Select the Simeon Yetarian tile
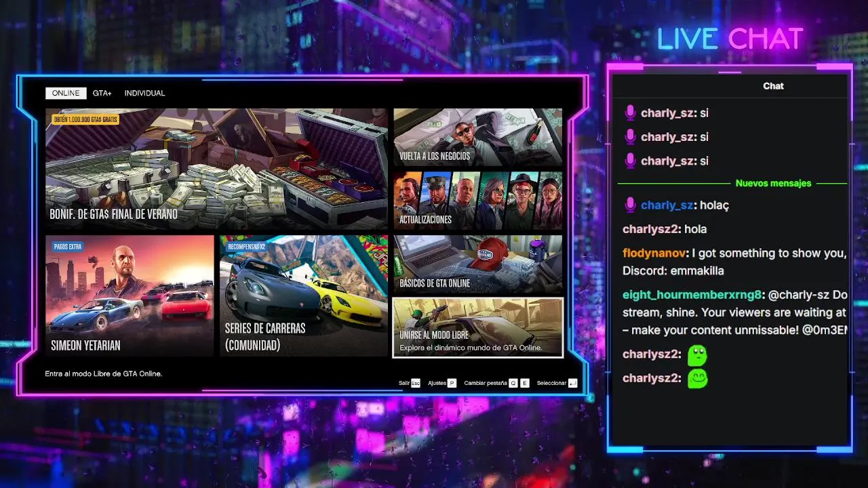868x488 pixels. pos(130,296)
